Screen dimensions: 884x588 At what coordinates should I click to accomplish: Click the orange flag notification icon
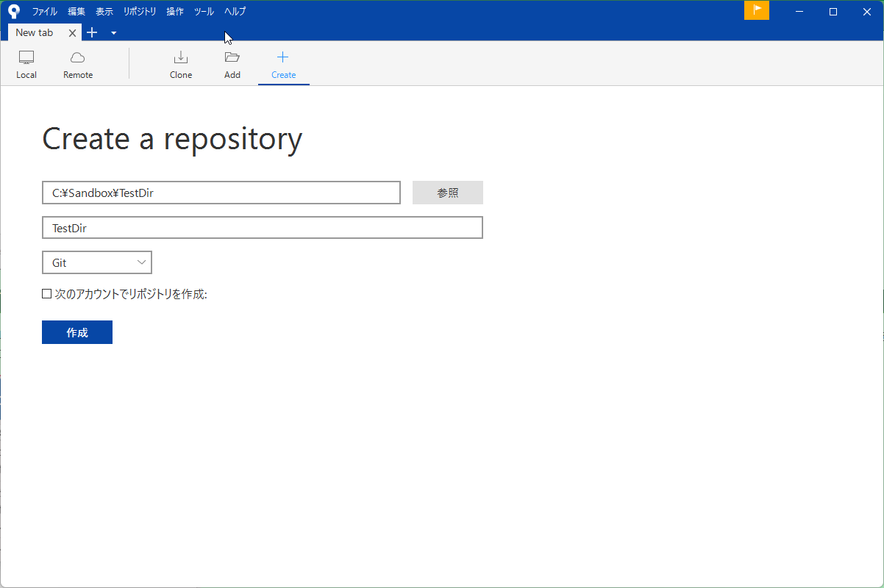757,10
